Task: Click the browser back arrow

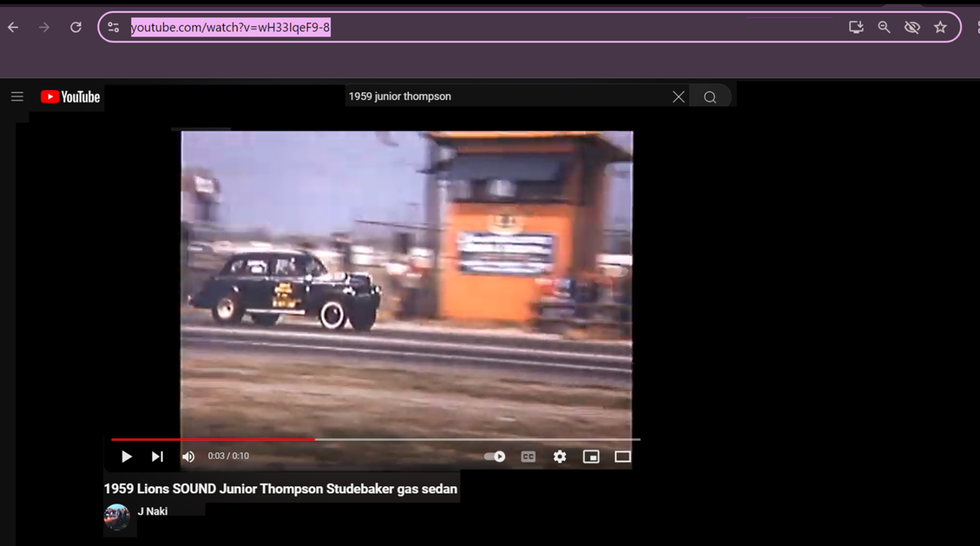Action: click(13, 27)
